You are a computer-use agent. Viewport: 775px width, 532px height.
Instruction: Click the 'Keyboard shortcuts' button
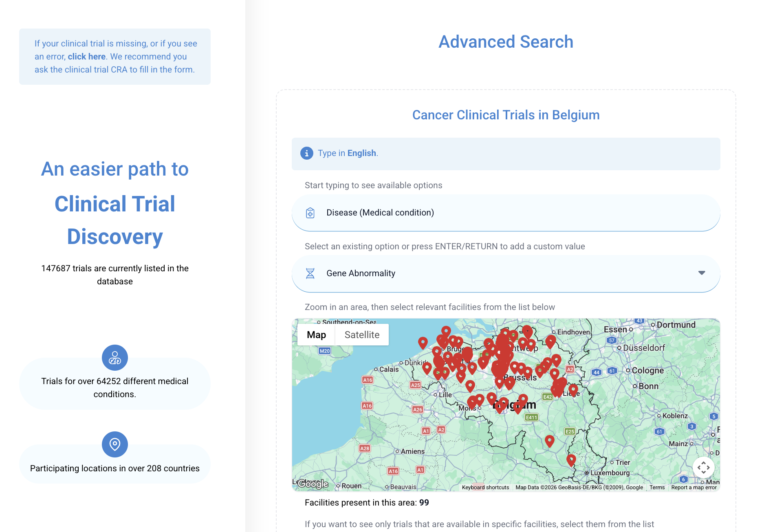tap(485, 487)
